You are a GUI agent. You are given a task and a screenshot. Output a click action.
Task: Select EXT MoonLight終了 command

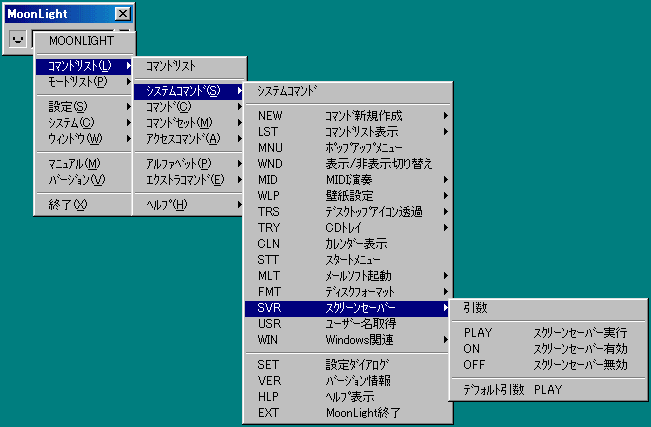pyautogui.click(x=348, y=412)
